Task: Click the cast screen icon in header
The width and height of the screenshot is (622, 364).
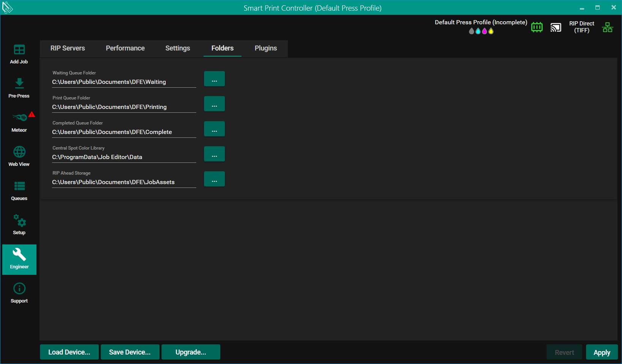Action: pos(556,27)
